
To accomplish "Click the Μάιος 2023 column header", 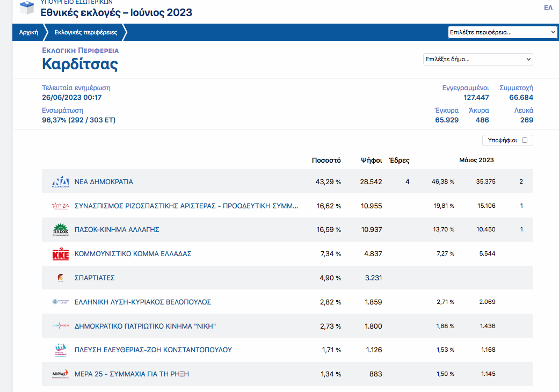I will (476, 160).
